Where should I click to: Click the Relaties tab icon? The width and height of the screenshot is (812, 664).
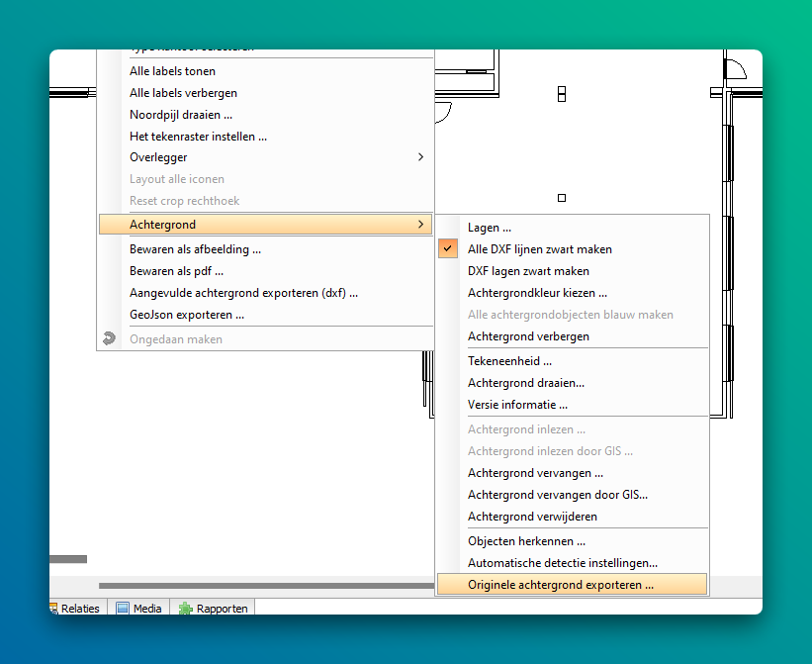click(54, 609)
